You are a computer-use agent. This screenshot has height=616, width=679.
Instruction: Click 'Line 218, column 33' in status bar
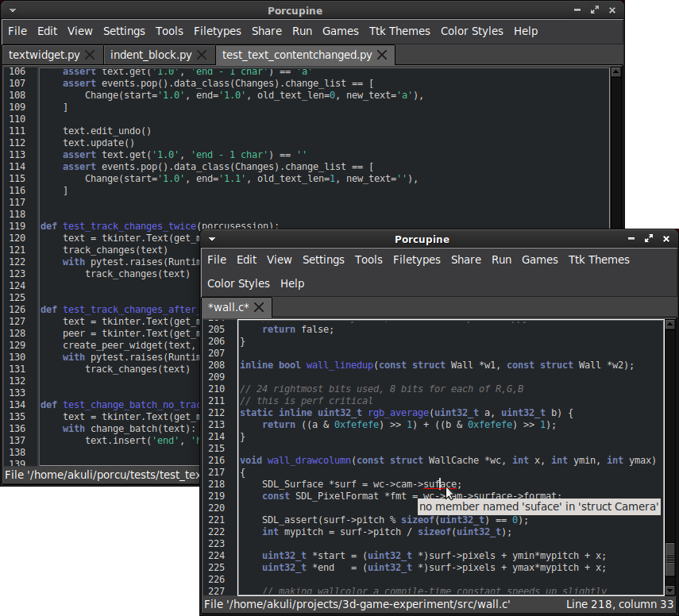coord(619,604)
